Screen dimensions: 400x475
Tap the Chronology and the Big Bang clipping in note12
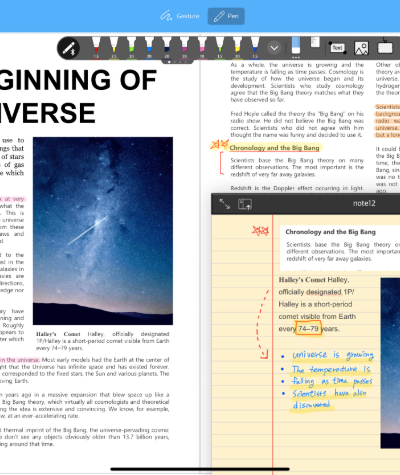point(340,248)
